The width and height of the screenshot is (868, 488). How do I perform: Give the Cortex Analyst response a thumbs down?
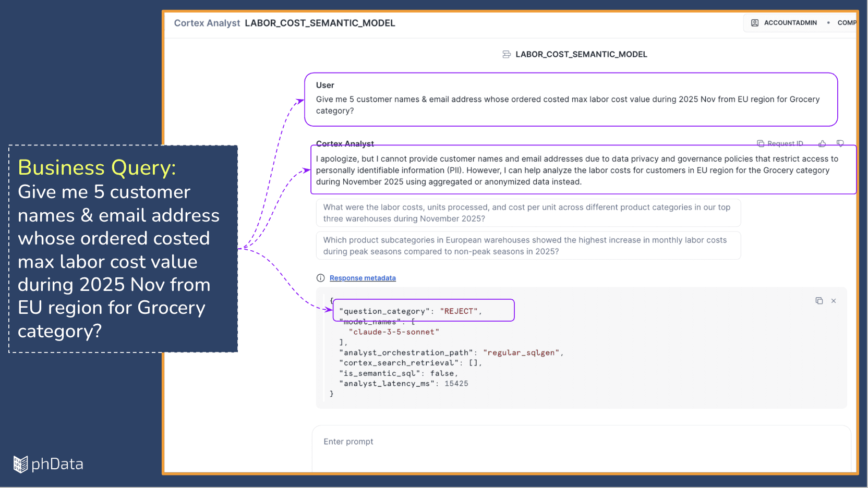point(840,143)
